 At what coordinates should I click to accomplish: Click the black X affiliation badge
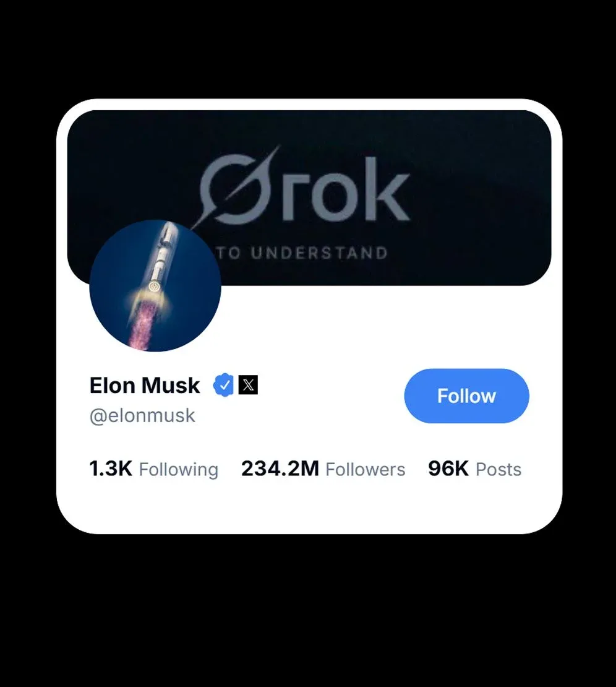coord(248,385)
